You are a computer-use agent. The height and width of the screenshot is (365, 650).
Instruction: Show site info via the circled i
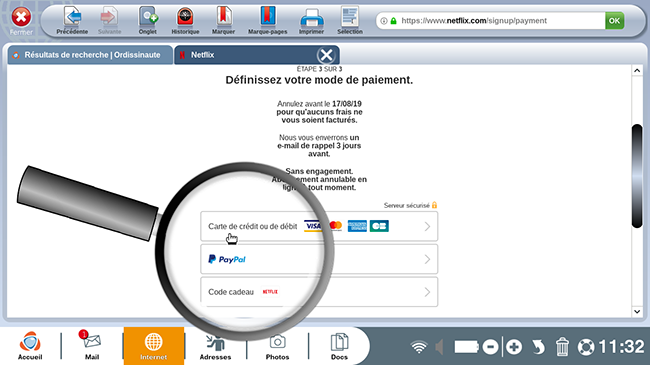click(384, 21)
